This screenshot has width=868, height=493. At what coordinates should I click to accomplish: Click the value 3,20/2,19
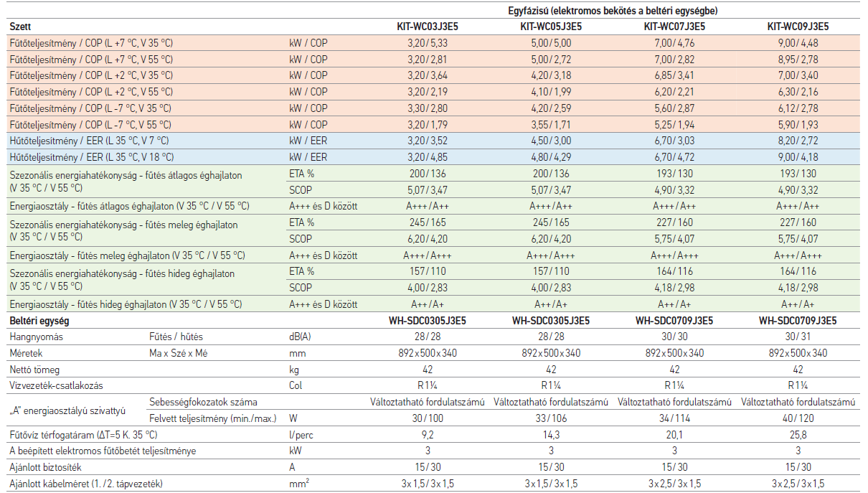point(428,92)
